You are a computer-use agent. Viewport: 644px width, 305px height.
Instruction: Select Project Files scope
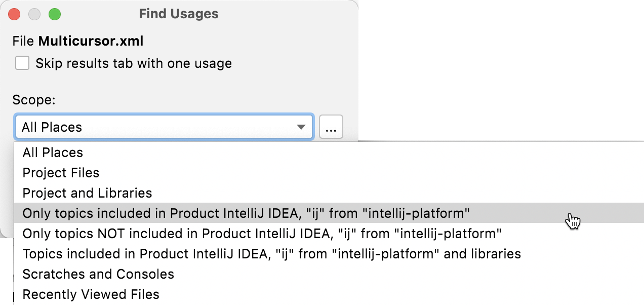tap(61, 172)
